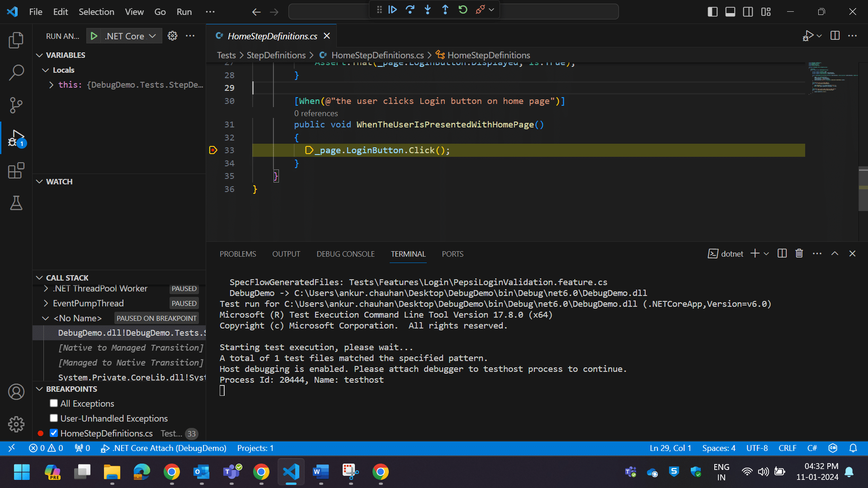
Task: Switch to the Debug Console tab
Action: point(345,254)
